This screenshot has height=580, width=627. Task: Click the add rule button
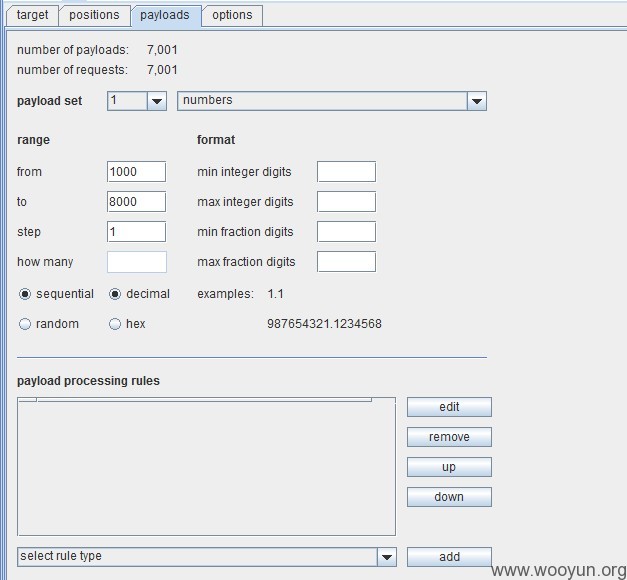coord(449,557)
